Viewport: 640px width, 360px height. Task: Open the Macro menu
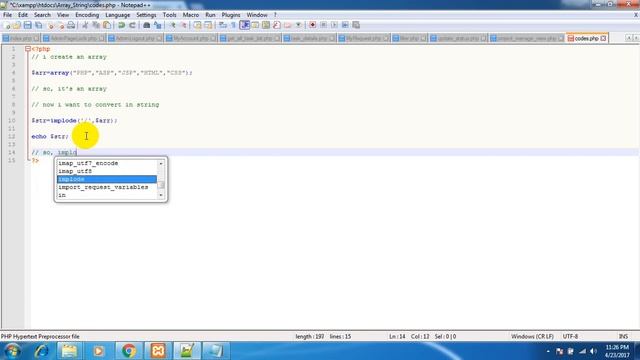(191, 15)
